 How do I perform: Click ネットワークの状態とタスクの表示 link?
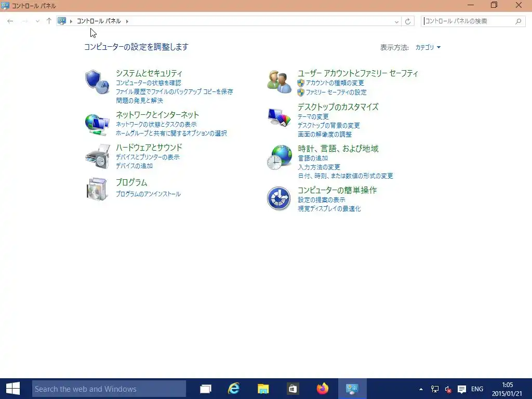point(156,125)
